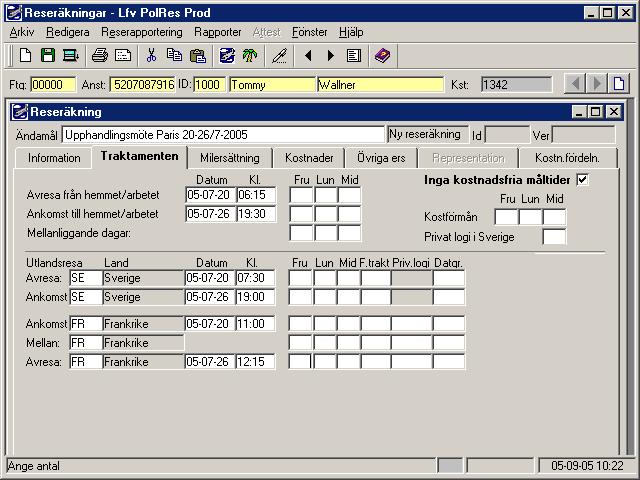This screenshot has width=640, height=480.
Task: Click the travel report pen-and-form icon
Action: pos(227,56)
